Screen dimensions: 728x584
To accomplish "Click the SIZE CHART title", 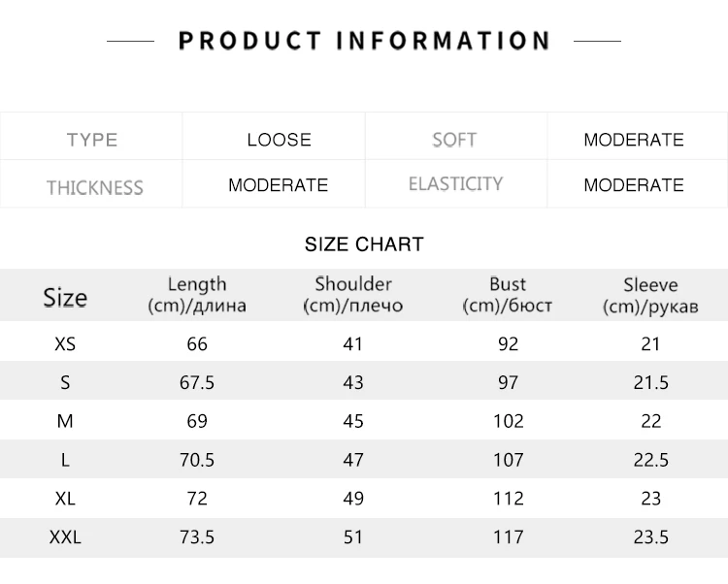I will (364, 244).
